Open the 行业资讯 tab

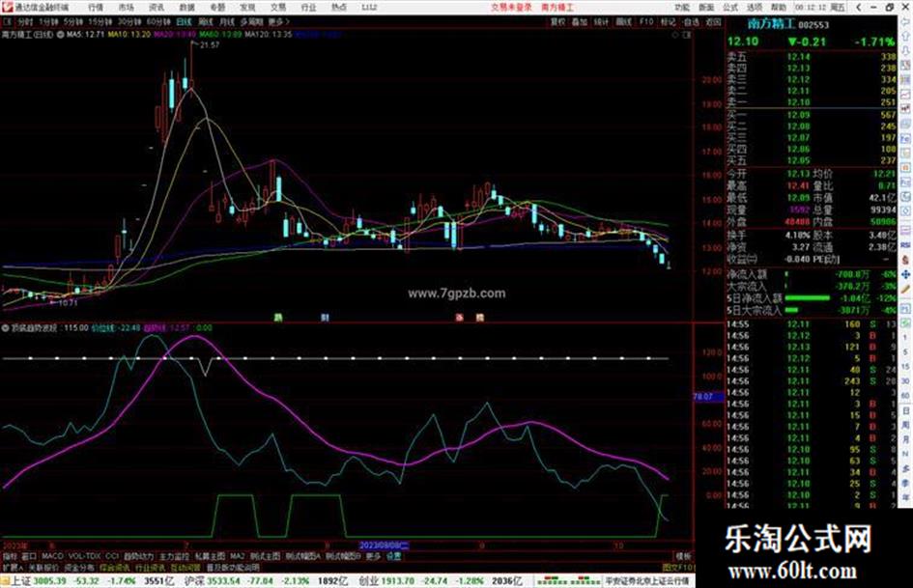pos(150,567)
